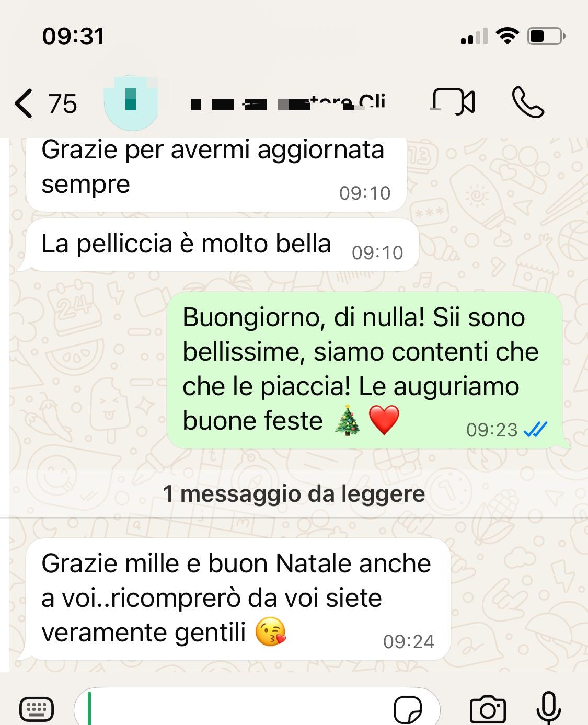
Task: Open the sticker picker in message field
Action: [408, 710]
